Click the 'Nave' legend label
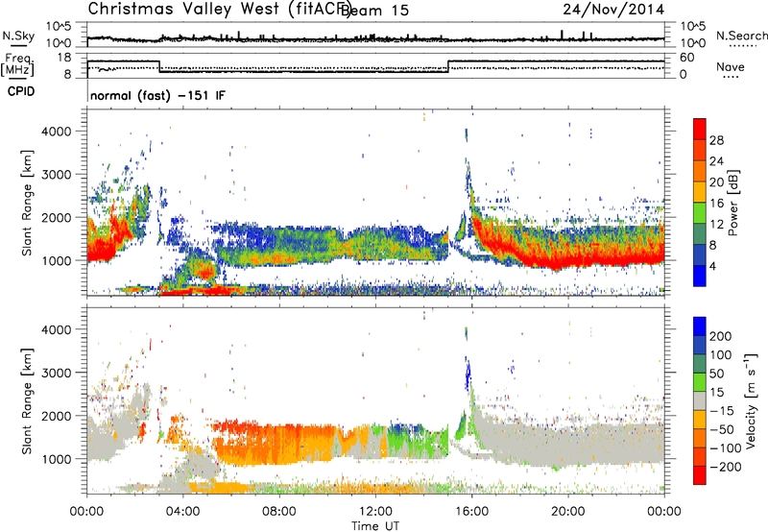The image size is (768, 532). (x=731, y=66)
